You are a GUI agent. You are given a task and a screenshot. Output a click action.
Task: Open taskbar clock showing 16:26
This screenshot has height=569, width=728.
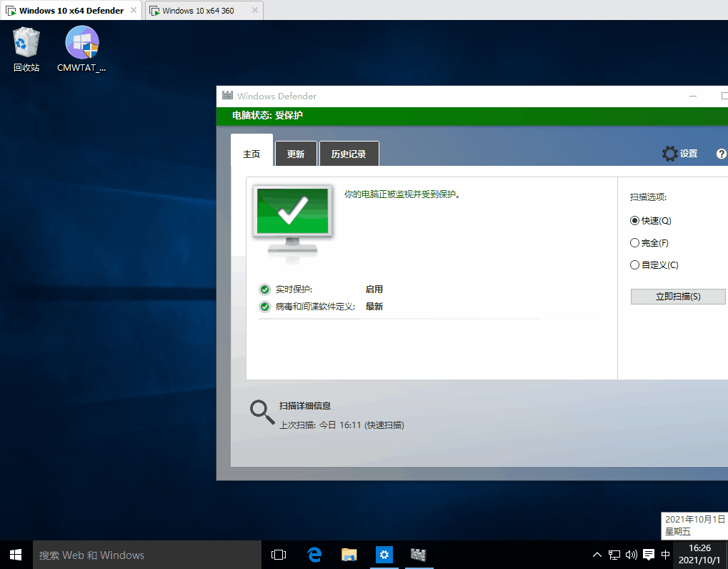pos(699,555)
